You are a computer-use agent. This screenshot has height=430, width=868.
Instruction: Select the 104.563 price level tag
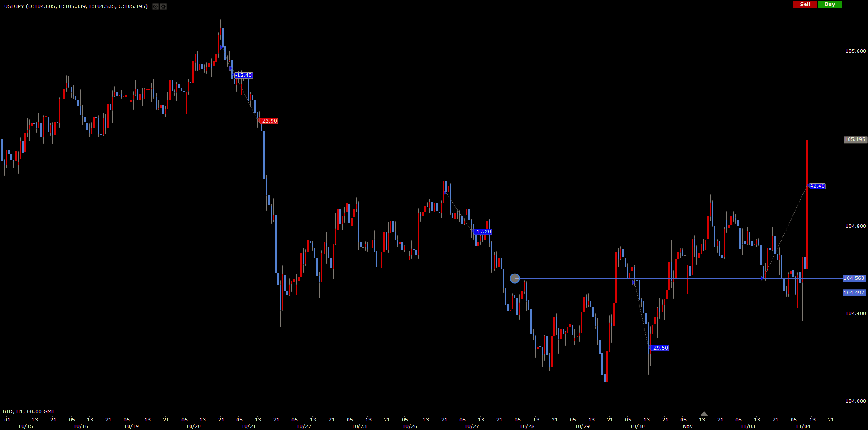point(854,279)
